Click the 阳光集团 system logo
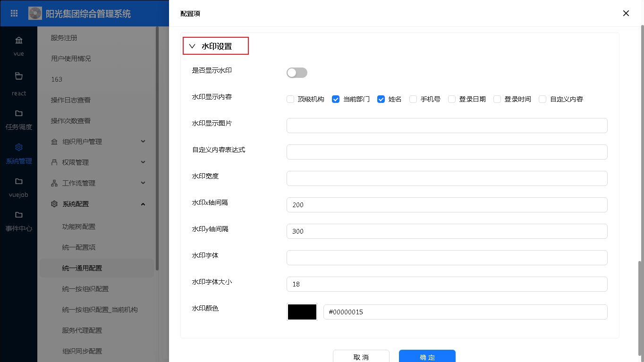644x362 pixels. pos(35,13)
